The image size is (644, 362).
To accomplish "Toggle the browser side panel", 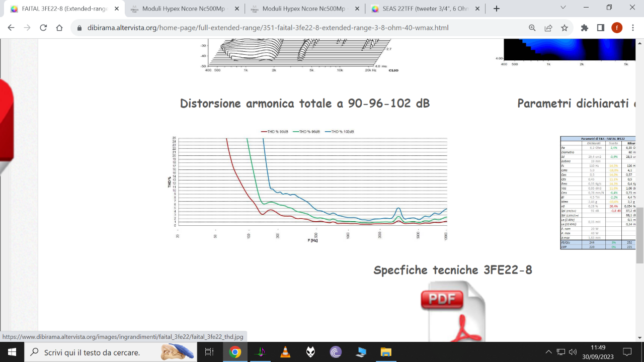I will click(601, 28).
